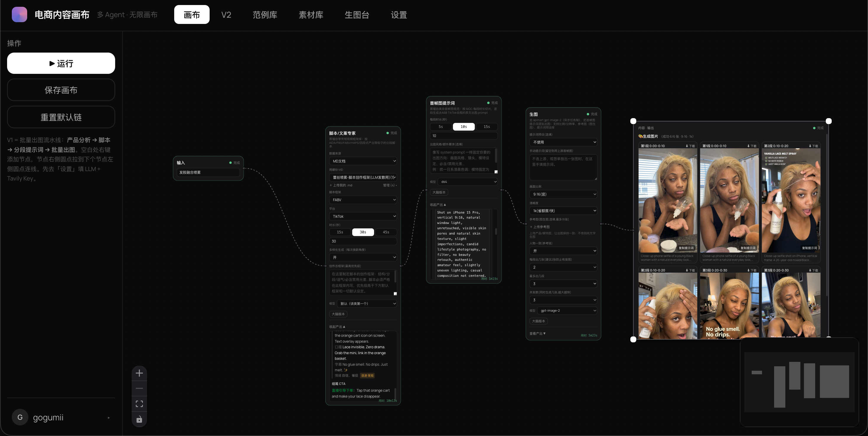Open the 多样化生成 dropdown
Viewport: 868px width, 436px height.
click(363, 257)
